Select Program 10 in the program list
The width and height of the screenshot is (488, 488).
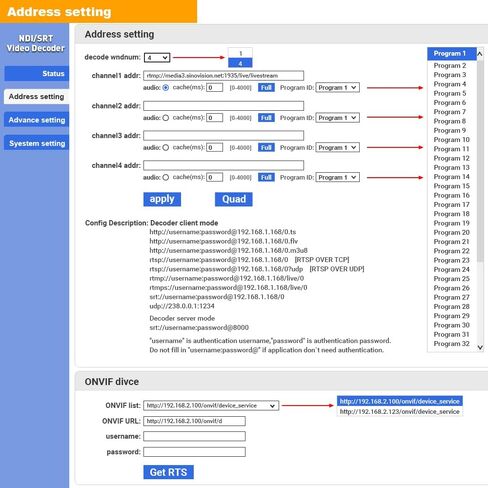click(452, 140)
